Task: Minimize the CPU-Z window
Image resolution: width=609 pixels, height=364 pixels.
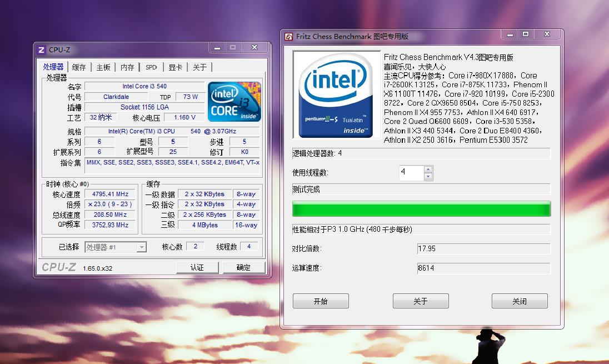Action: (217, 47)
